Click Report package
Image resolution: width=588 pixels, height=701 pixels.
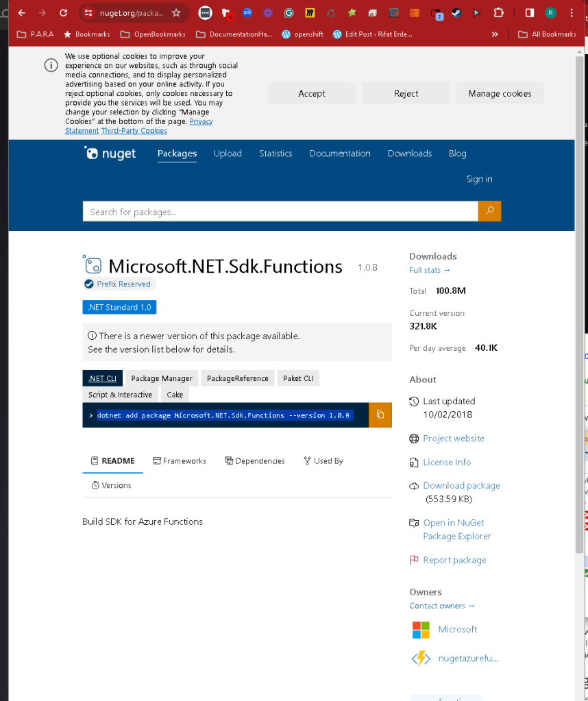click(454, 560)
